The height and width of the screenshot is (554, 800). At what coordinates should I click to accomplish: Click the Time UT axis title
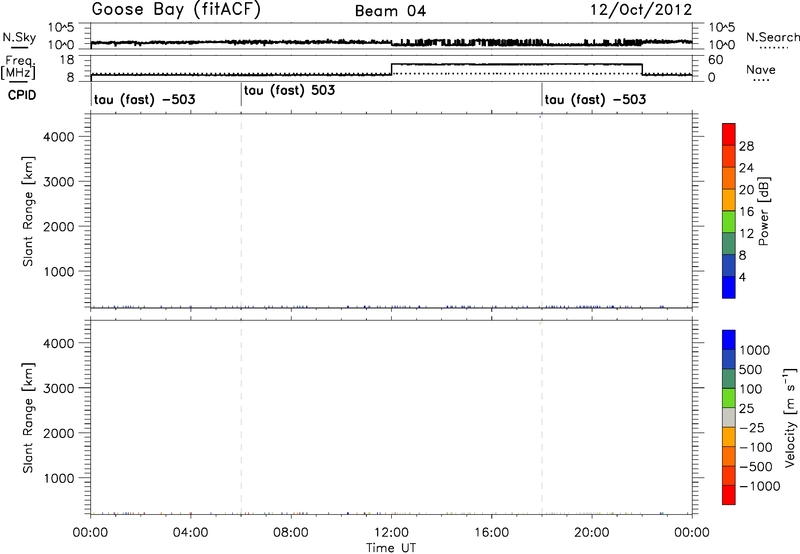point(391,548)
